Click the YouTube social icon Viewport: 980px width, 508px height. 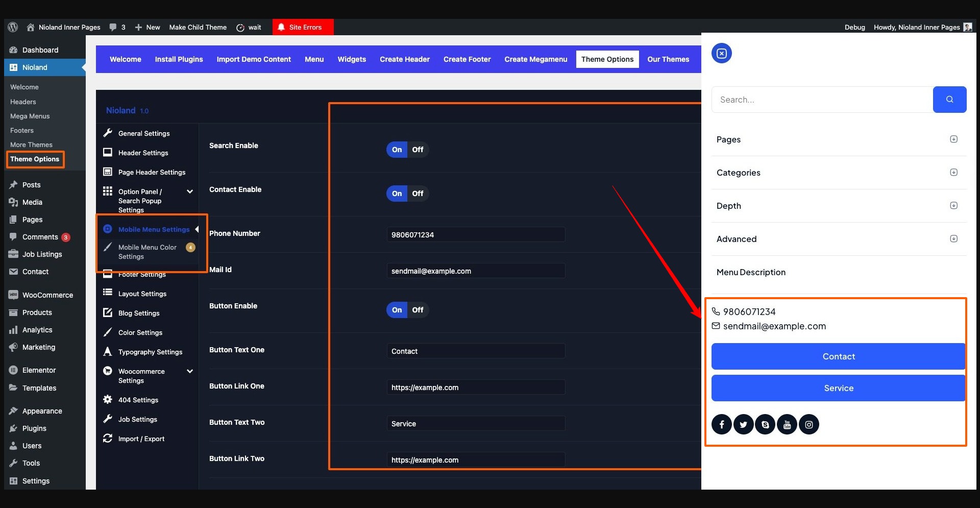pyautogui.click(x=787, y=425)
